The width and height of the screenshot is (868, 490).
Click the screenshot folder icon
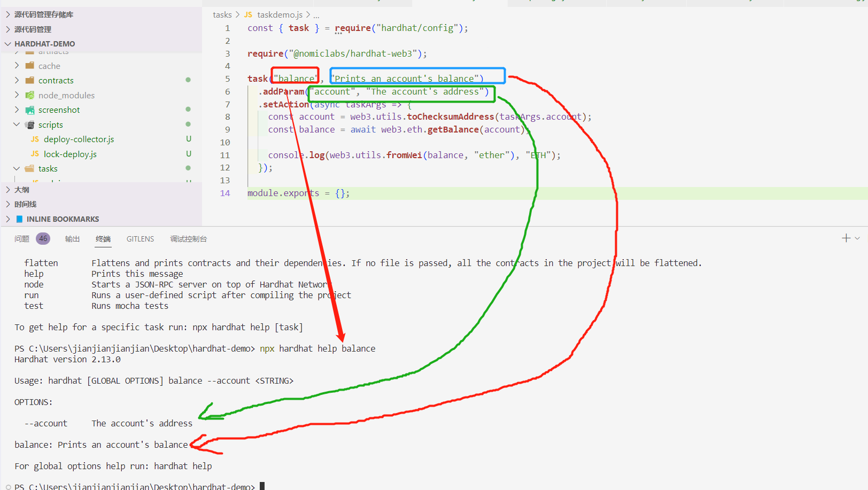(29, 110)
